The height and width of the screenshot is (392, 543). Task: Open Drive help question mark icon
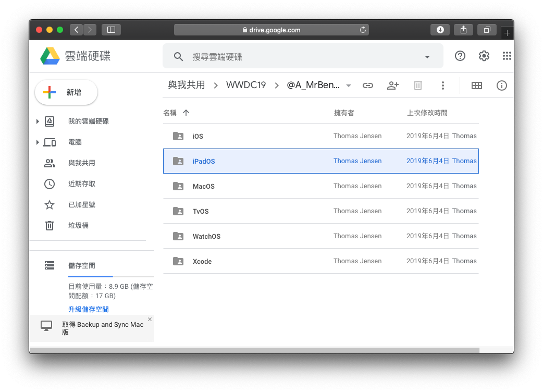click(460, 56)
